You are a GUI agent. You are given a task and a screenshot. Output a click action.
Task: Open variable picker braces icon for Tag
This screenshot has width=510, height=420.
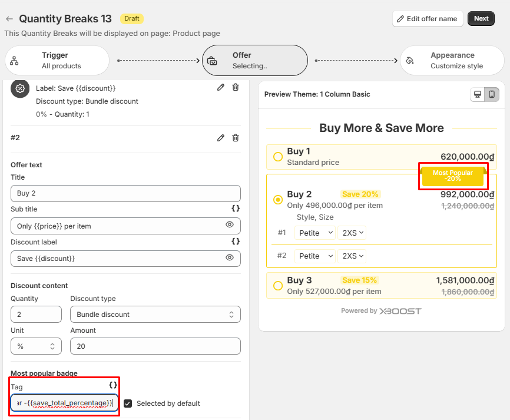point(114,385)
